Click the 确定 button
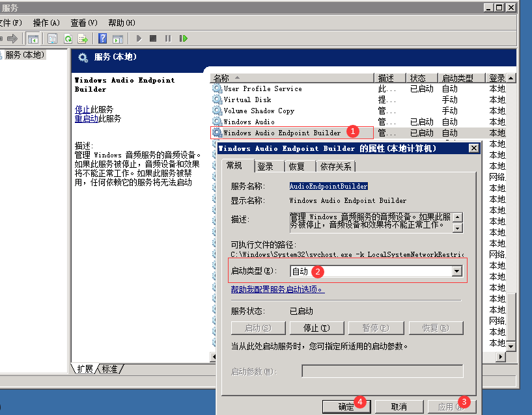 [x=346, y=407]
